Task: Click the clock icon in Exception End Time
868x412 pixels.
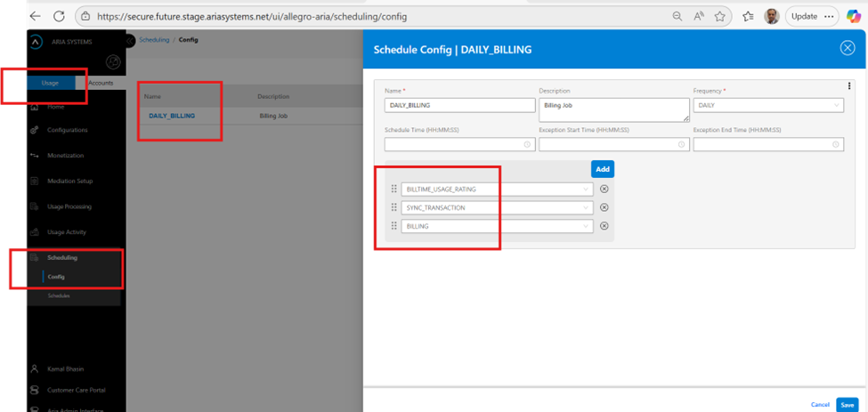Action: point(836,144)
